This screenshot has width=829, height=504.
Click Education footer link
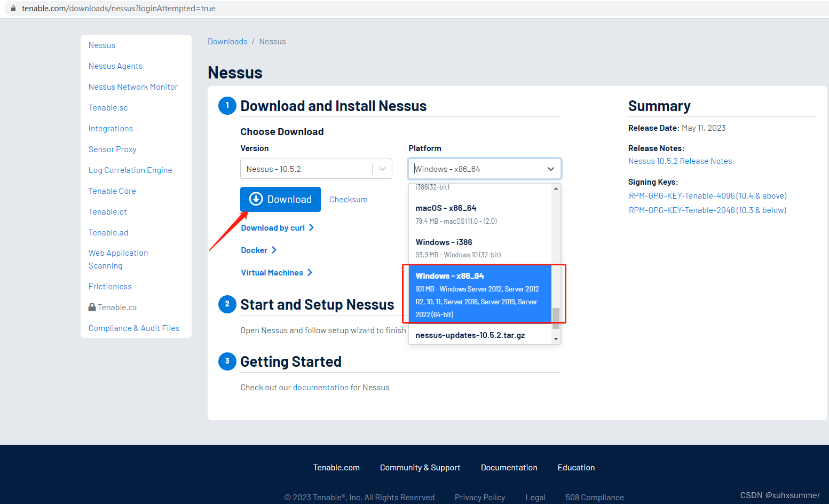576,468
